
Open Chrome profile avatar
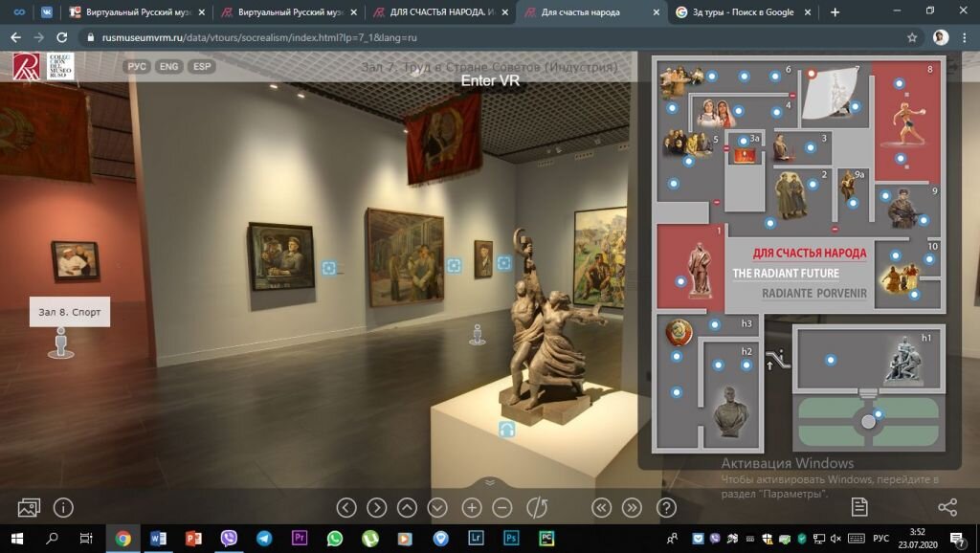click(x=941, y=37)
